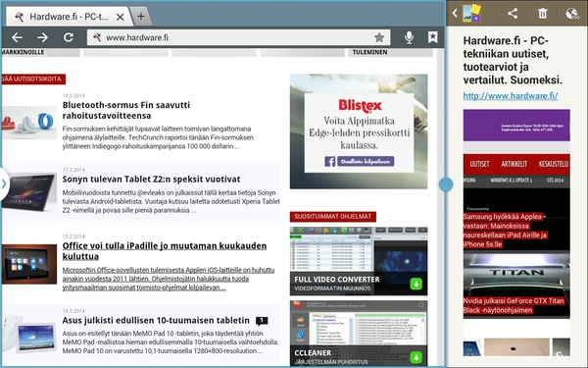Start voice search with microphone icon
This screenshot has height=368, width=588.
pyautogui.click(x=409, y=37)
